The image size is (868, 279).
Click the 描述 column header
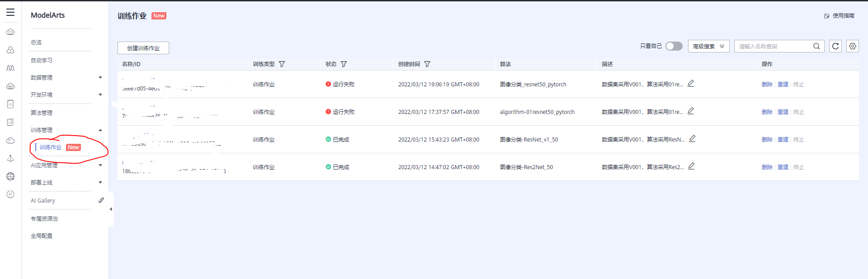click(607, 64)
